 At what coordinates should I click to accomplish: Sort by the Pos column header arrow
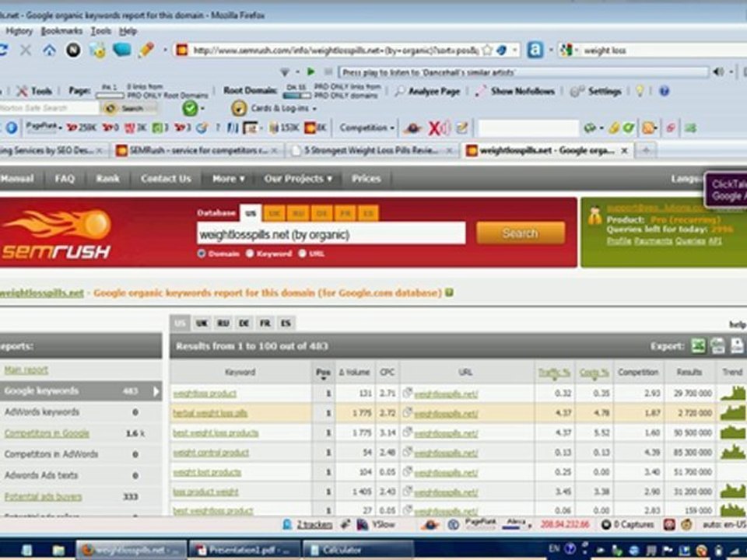(x=323, y=379)
